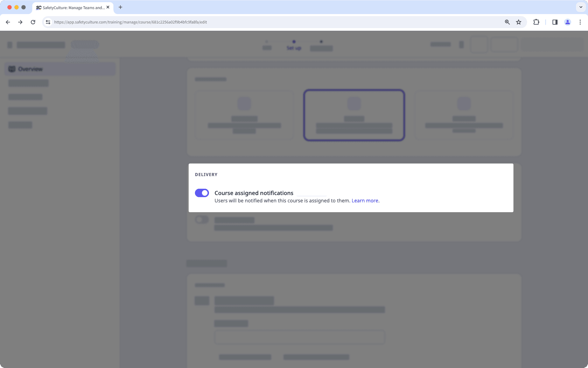Click the browser profile avatar icon
The width and height of the screenshot is (588, 368).
567,22
